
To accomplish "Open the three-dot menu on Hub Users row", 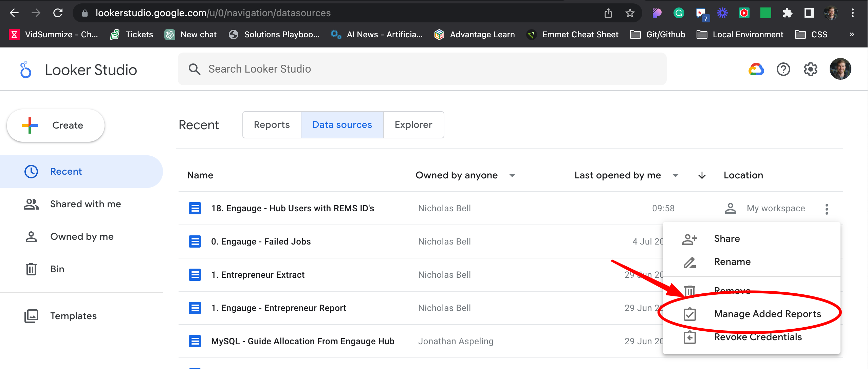I will pos(827,208).
